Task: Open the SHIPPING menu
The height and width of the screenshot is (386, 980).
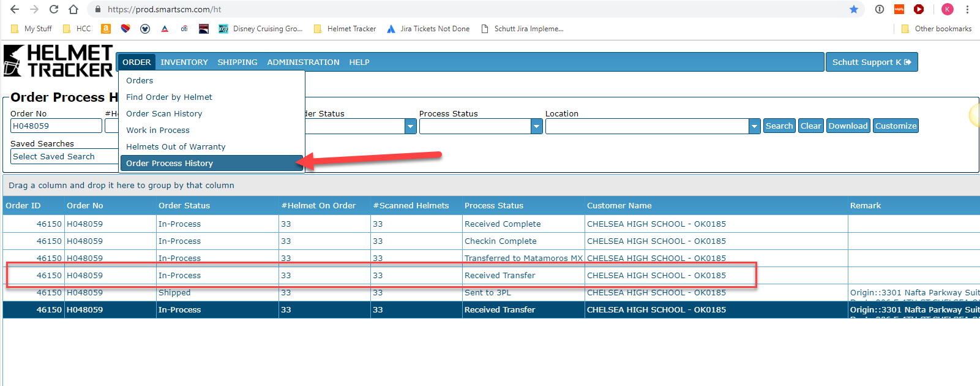Action: pyautogui.click(x=238, y=62)
